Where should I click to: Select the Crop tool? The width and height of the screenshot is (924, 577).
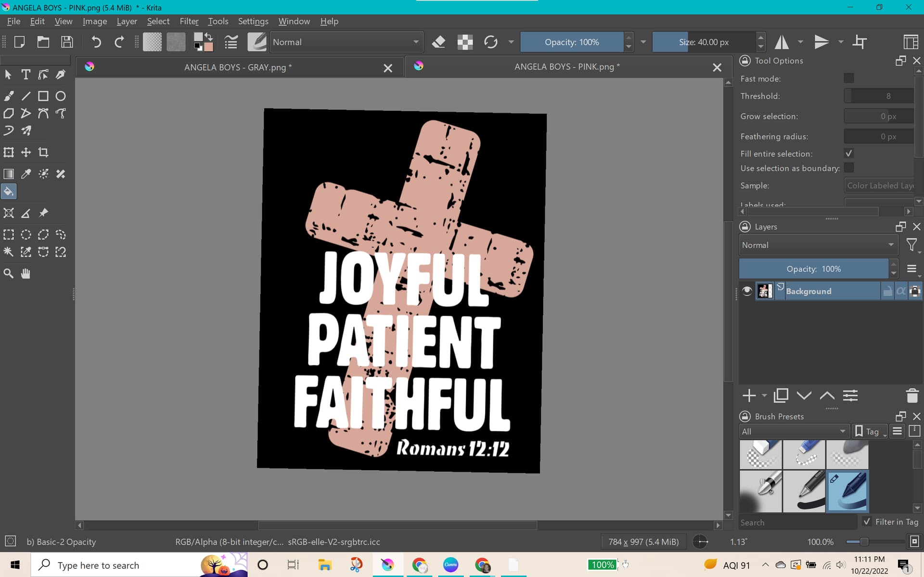point(43,153)
